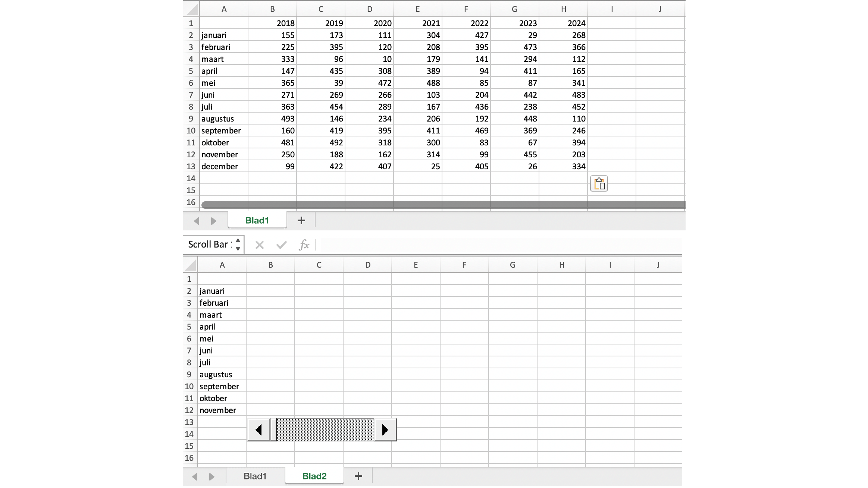
Task: Click the select-all corner of upper sheet
Action: coord(192,9)
